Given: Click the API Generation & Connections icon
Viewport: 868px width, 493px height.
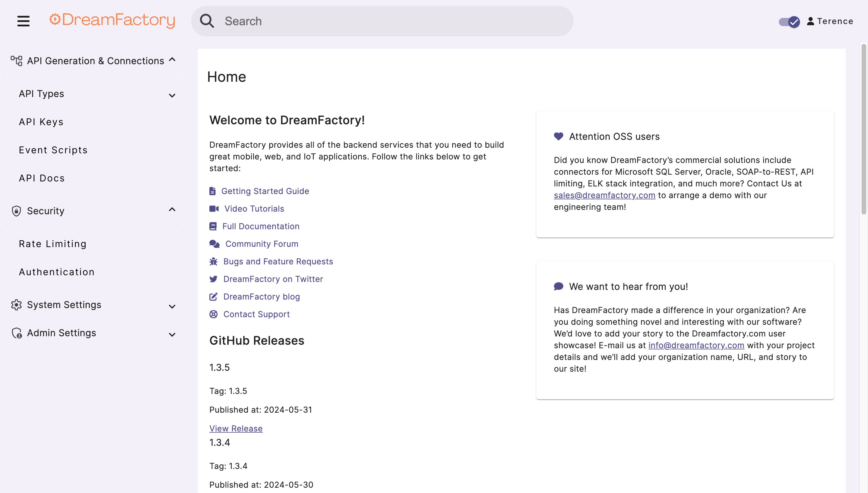Looking at the screenshot, I should pyautogui.click(x=16, y=61).
